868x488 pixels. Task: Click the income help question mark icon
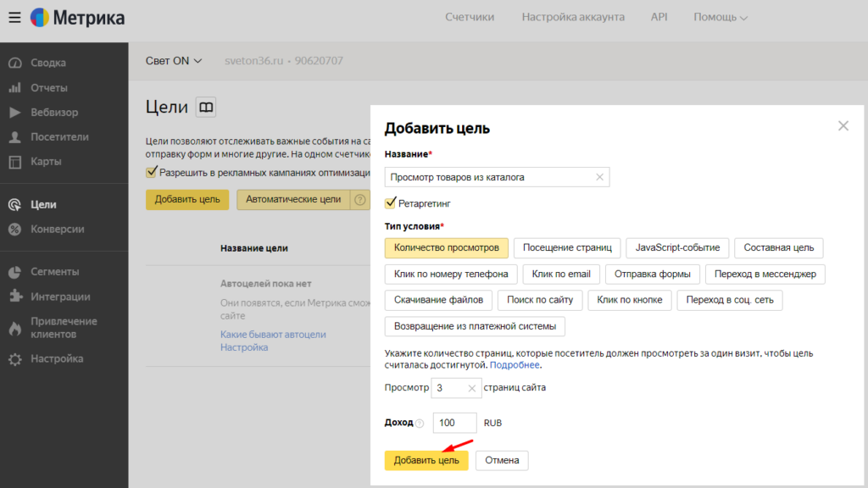coord(420,423)
